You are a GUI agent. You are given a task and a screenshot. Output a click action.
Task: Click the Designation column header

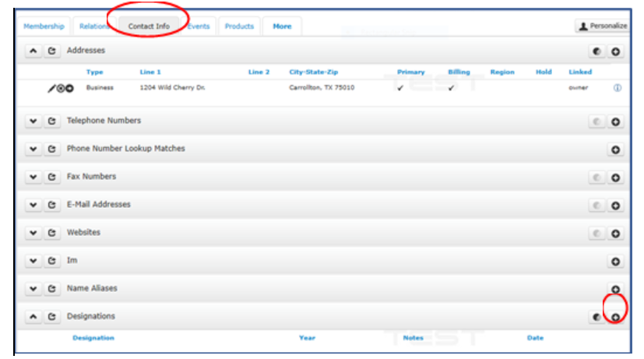[x=93, y=338]
